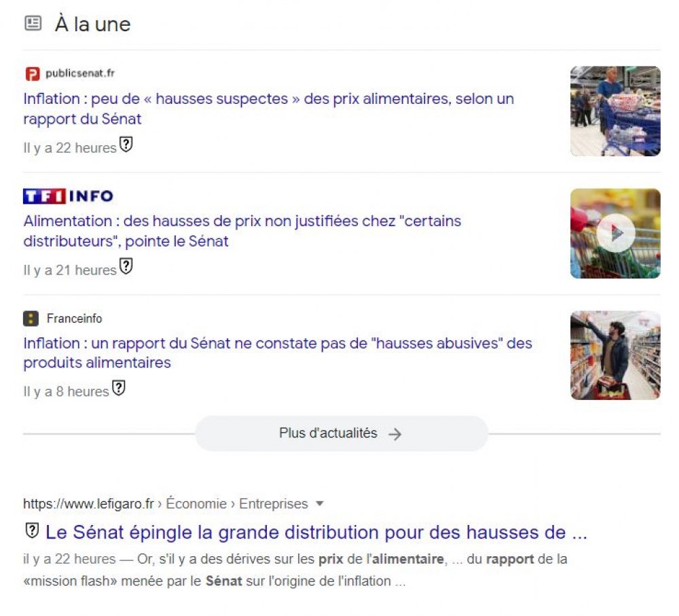Screen dimensions: 679x616
Task: Click the man-in-aisle Franceinfo thumbnail
Action: pyautogui.click(x=615, y=355)
